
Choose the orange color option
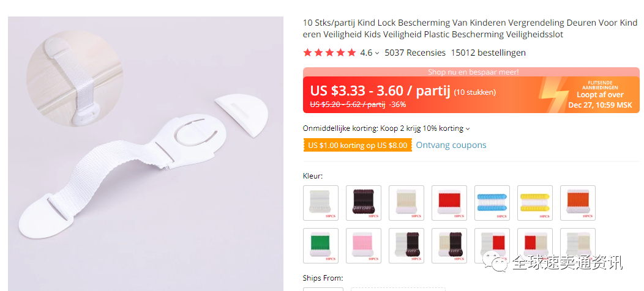578,203
